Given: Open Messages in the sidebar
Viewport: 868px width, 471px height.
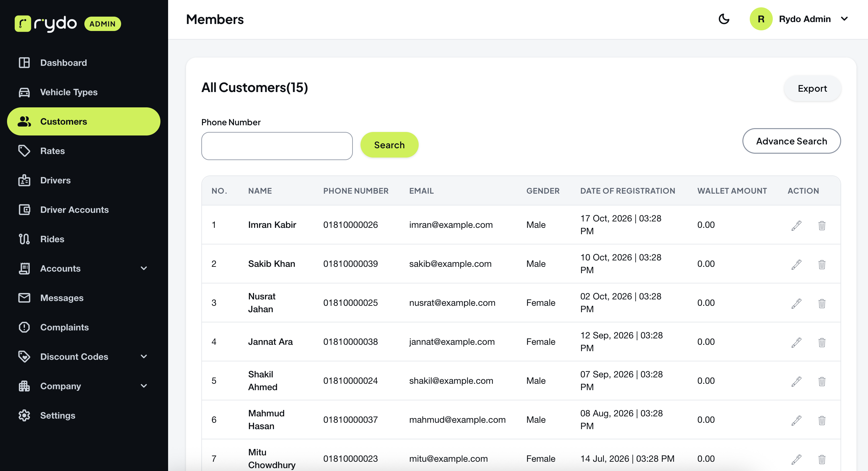Looking at the screenshot, I should (83, 298).
